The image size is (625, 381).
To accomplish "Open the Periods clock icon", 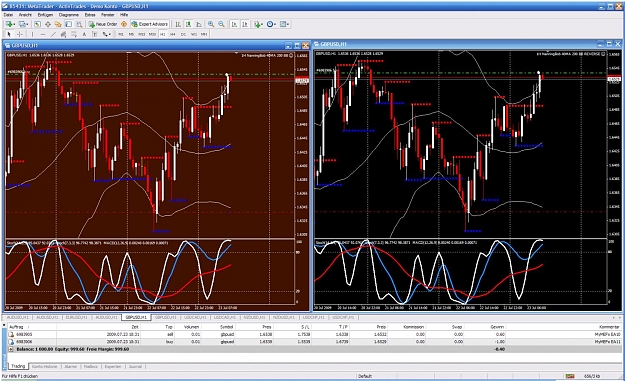I will pos(270,24).
